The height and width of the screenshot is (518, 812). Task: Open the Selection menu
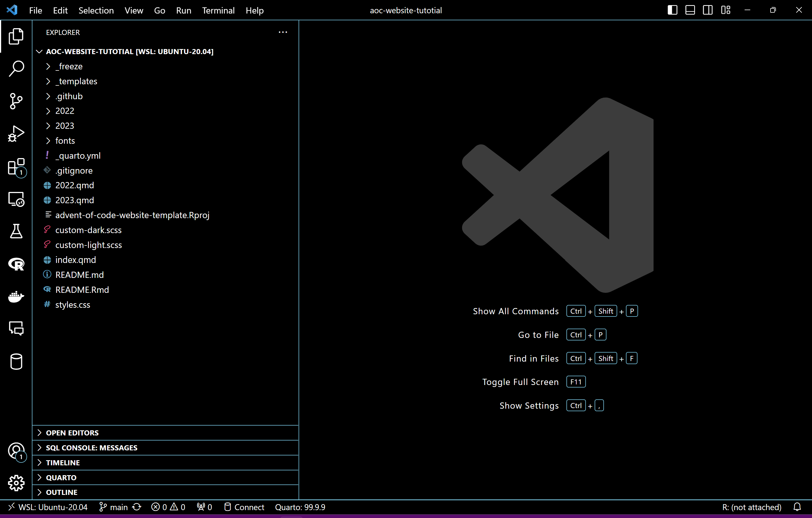pyautogui.click(x=96, y=10)
